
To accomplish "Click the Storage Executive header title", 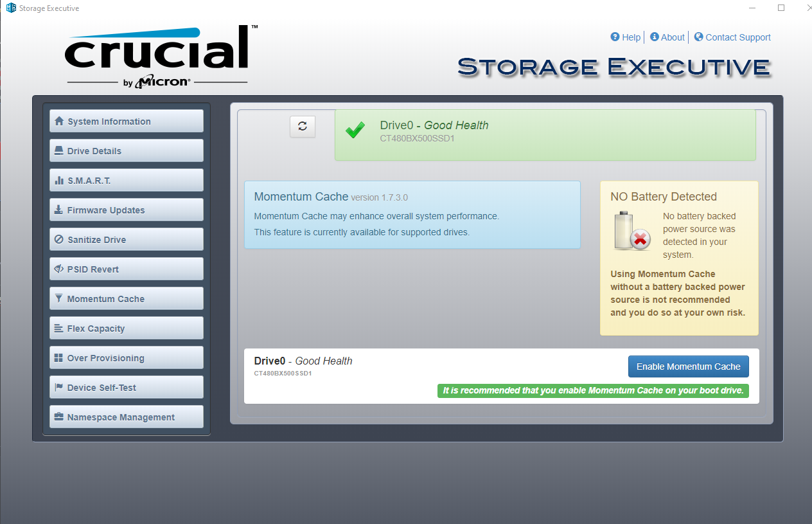I will point(614,67).
